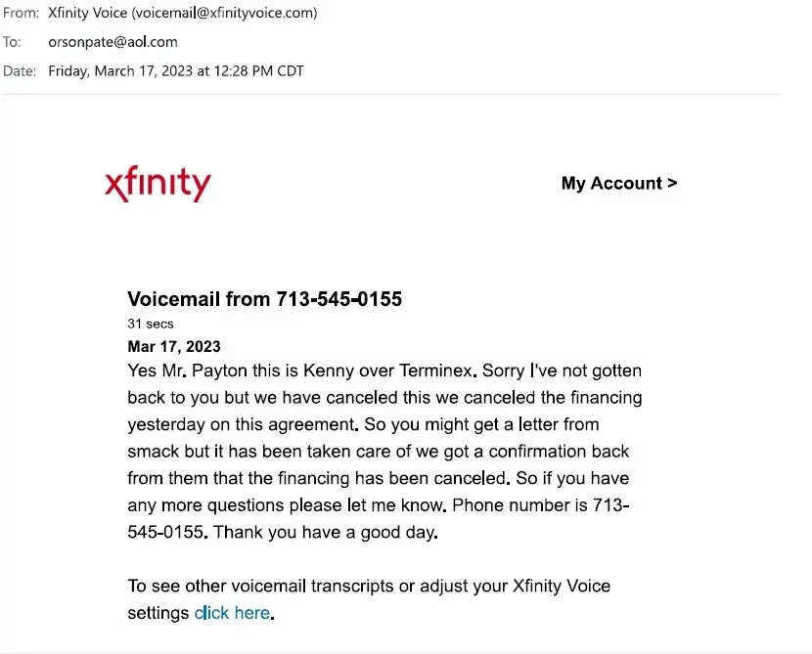The width and height of the screenshot is (812, 654).
Task: Click the recipient address orsonpate@aol.com
Action: point(113,42)
